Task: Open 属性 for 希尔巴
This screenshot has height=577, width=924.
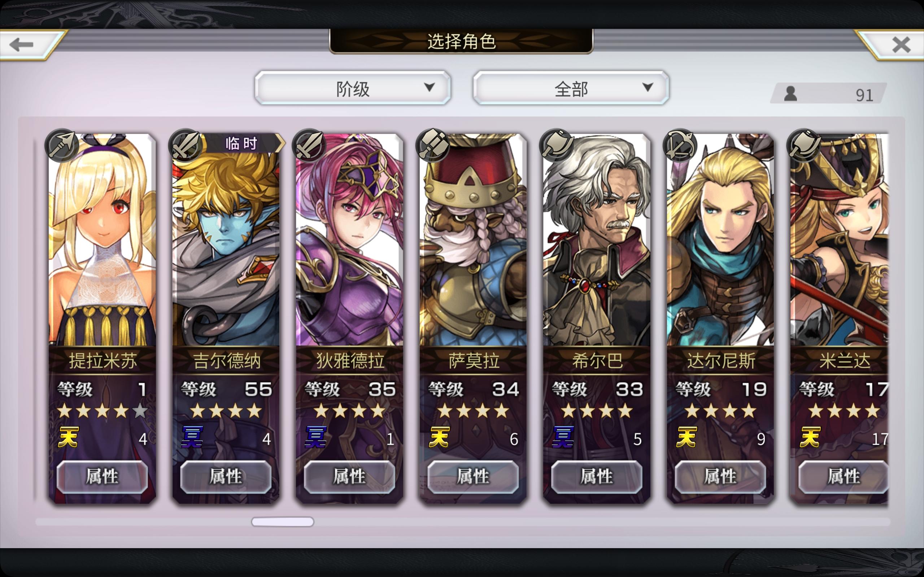Action: click(596, 477)
